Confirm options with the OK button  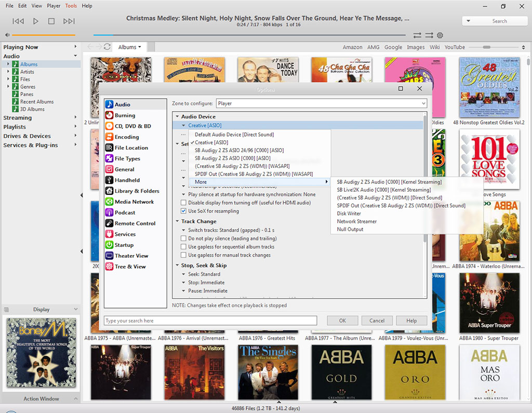pos(342,321)
